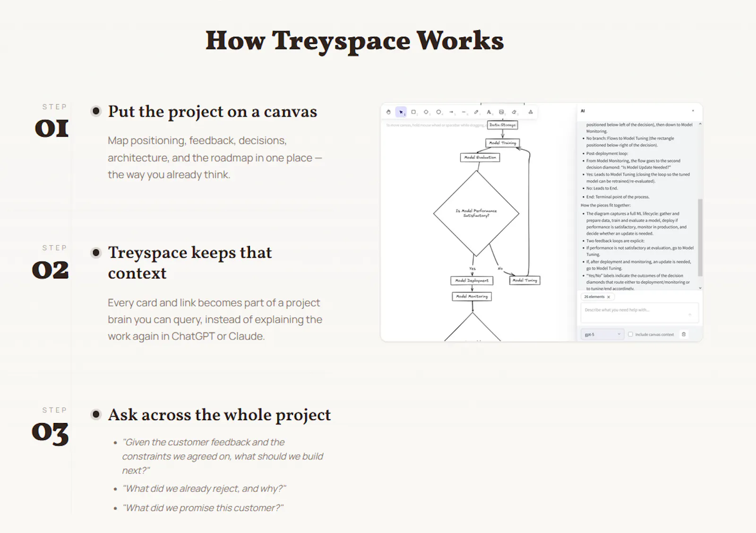
Task: Click the 26 elements label
Action: 594,297
